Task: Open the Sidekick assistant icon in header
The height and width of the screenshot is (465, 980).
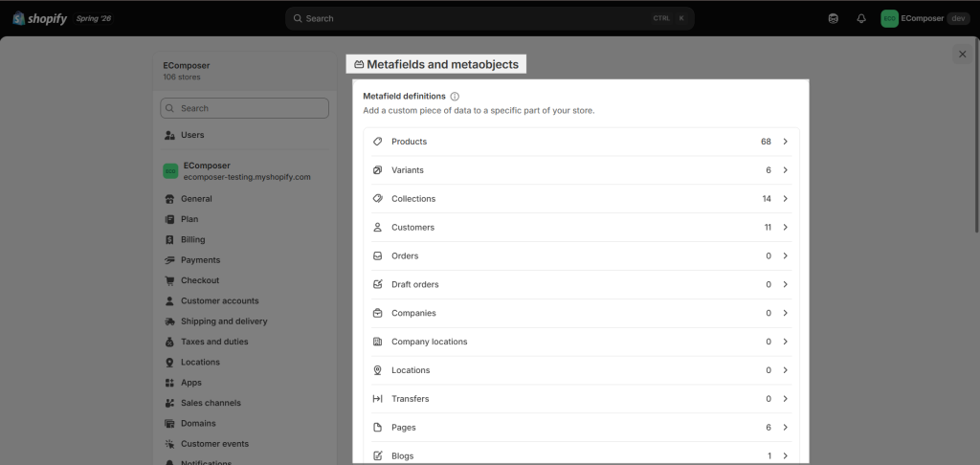Action: click(834, 19)
